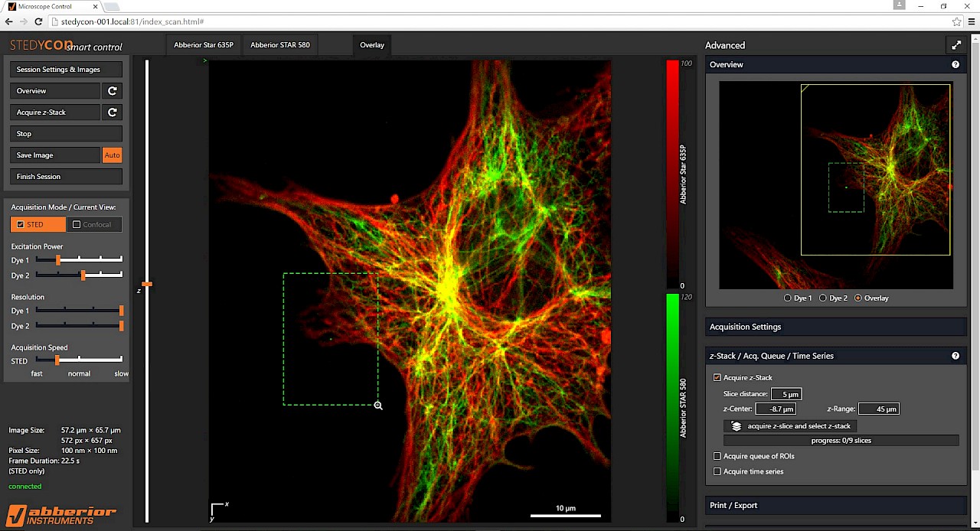Open the Chrome menu
This screenshot has height=531, width=980.
tap(971, 22)
